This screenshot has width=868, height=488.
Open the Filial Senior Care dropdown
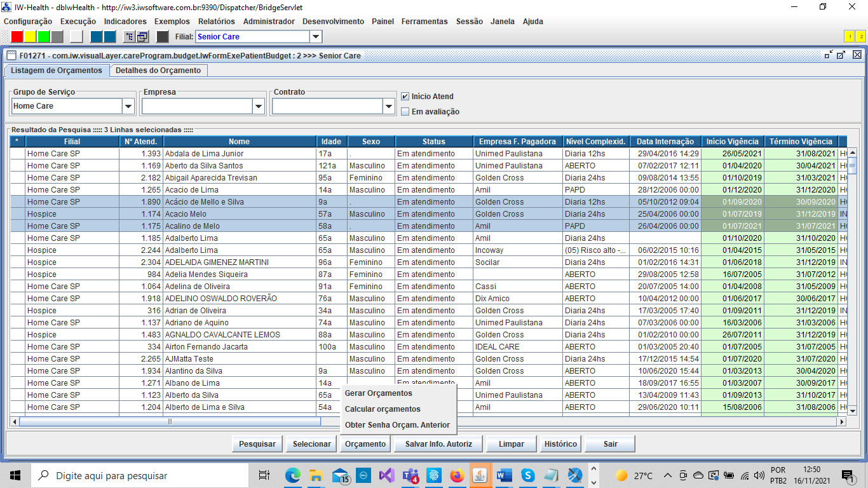[316, 37]
